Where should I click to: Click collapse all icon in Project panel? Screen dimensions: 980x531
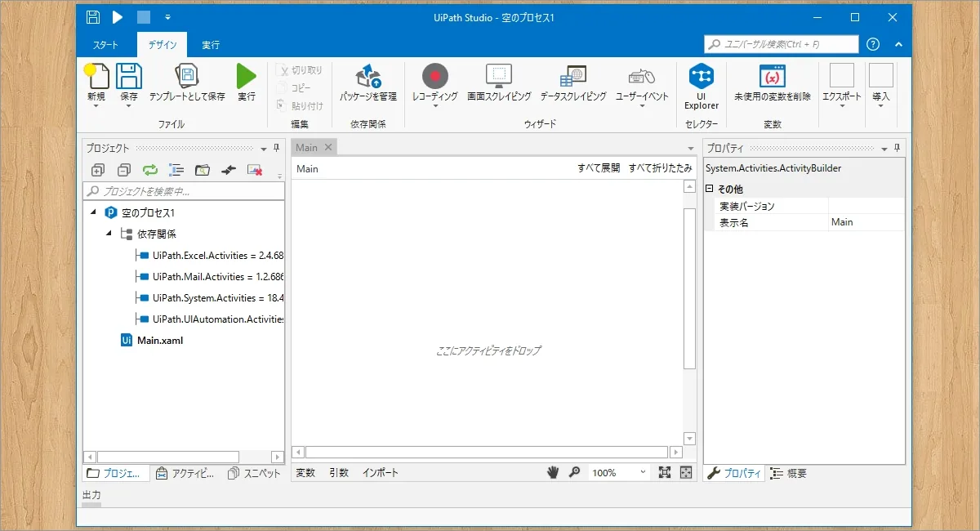[x=123, y=170]
